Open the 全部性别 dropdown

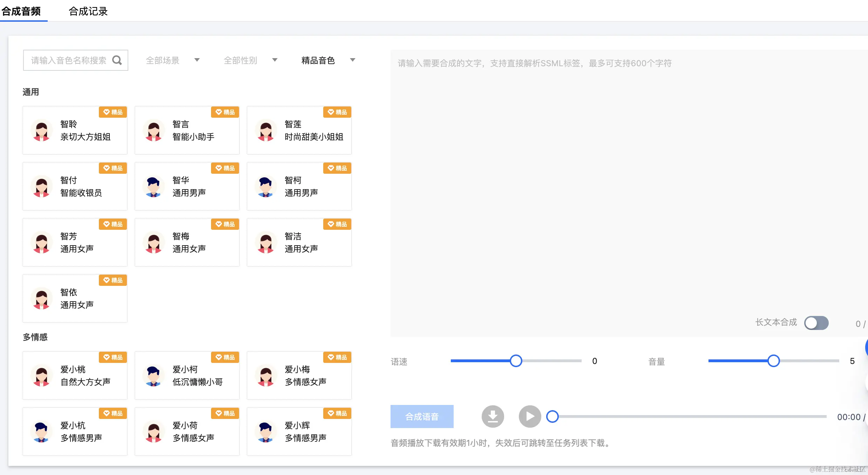tap(251, 60)
